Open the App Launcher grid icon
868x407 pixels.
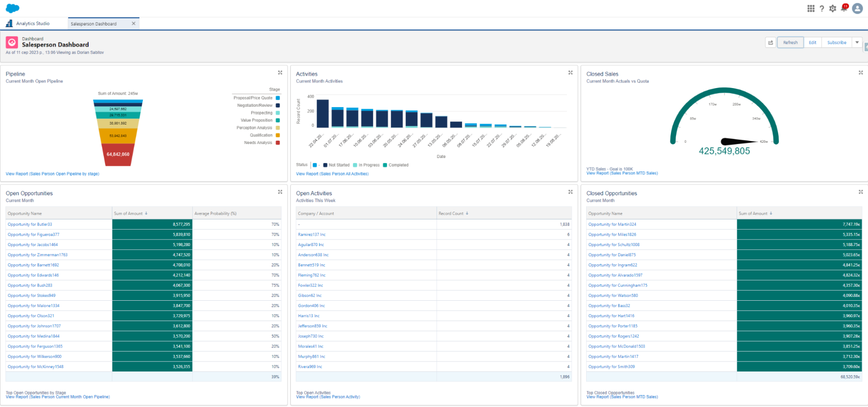coord(810,8)
